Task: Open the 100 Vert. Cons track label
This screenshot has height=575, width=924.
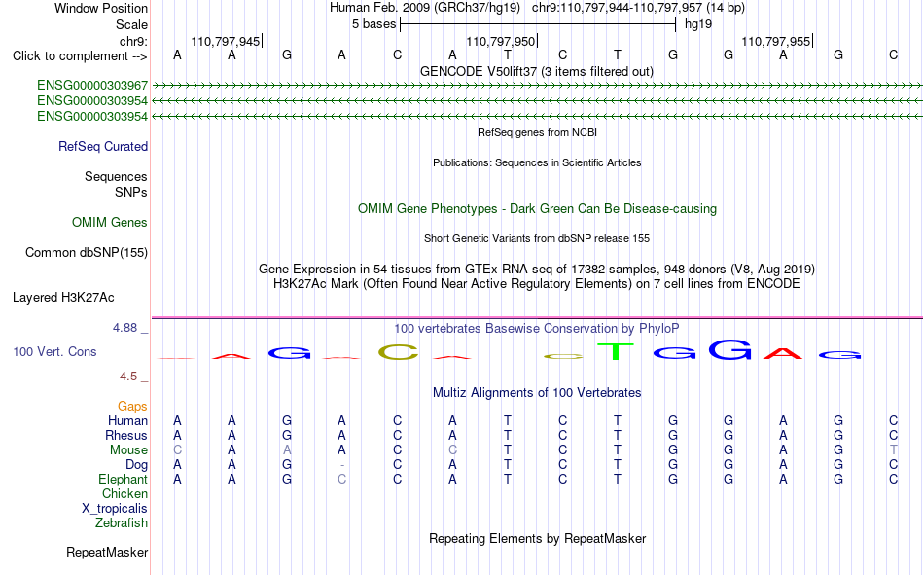Action: click(54, 351)
